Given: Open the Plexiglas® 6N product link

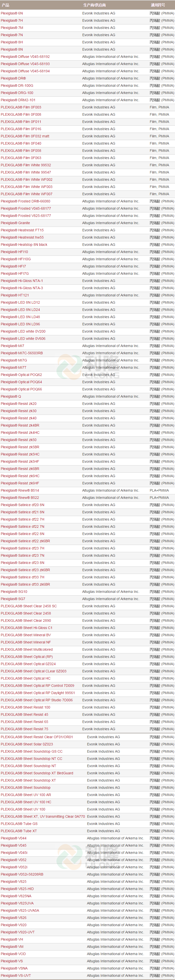Looking at the screenshot, I should coord(12,13).
